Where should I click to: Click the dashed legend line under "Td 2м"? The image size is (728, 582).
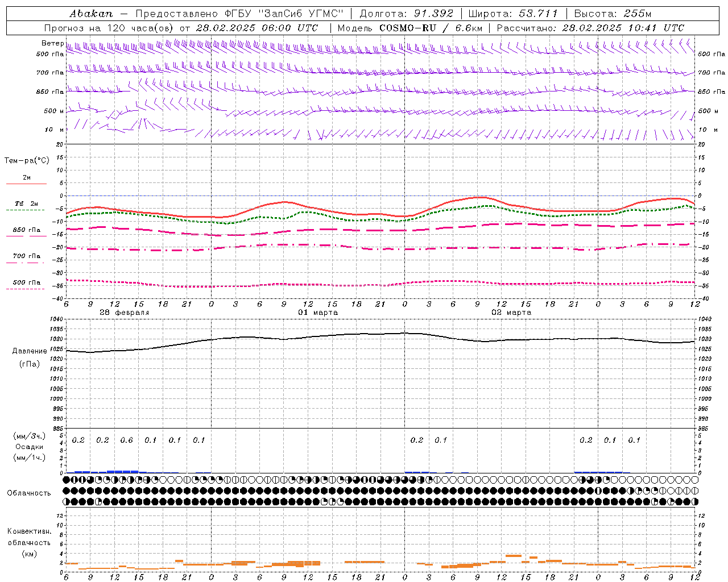[26, 210]
